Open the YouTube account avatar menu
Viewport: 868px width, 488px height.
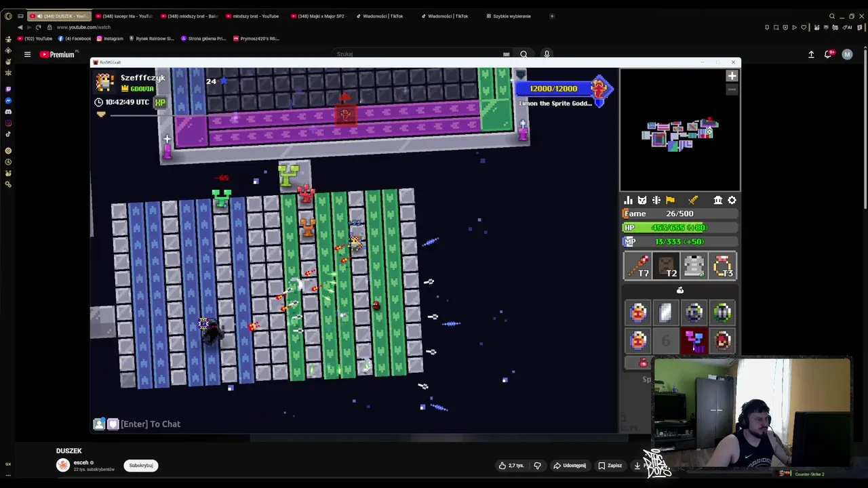point(847,54)
